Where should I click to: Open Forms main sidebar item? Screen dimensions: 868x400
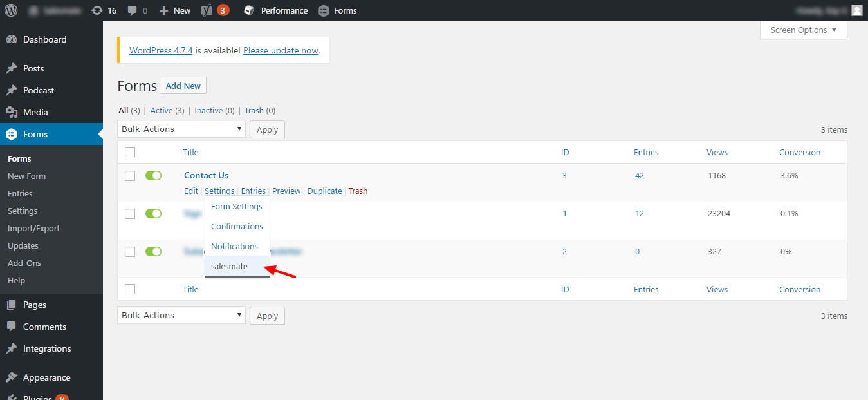click(51, 134)
